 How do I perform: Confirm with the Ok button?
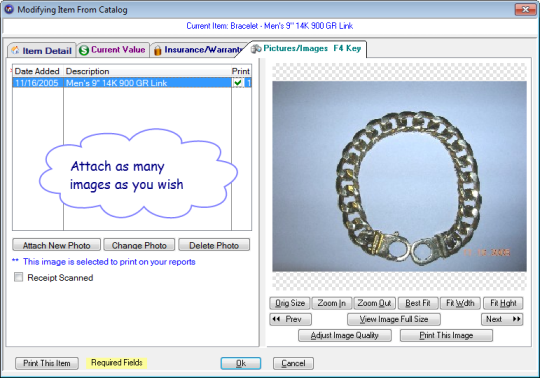[x=241, y=363]
